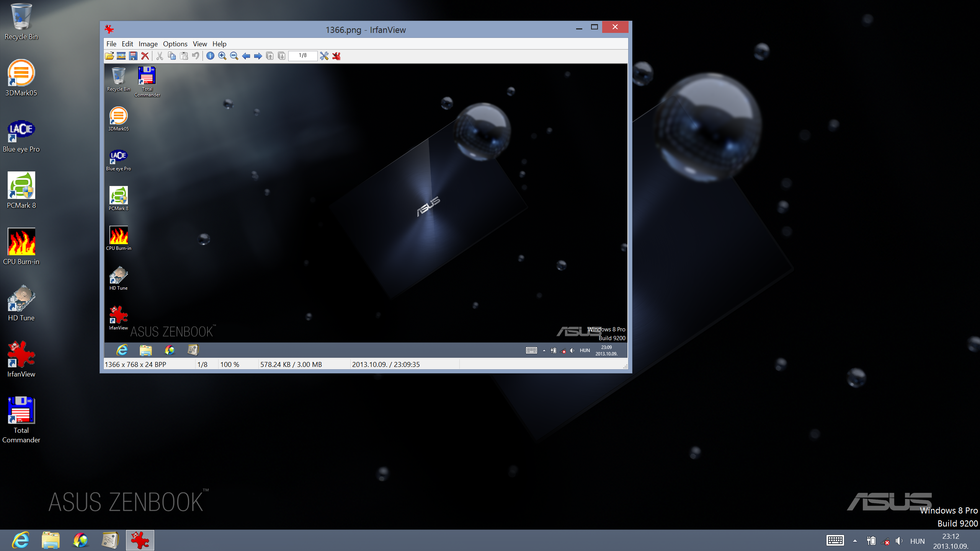The image size is (980, 551).
Task: Open Properties/Settings wrench icon
Action: click(x=324, y=56)
